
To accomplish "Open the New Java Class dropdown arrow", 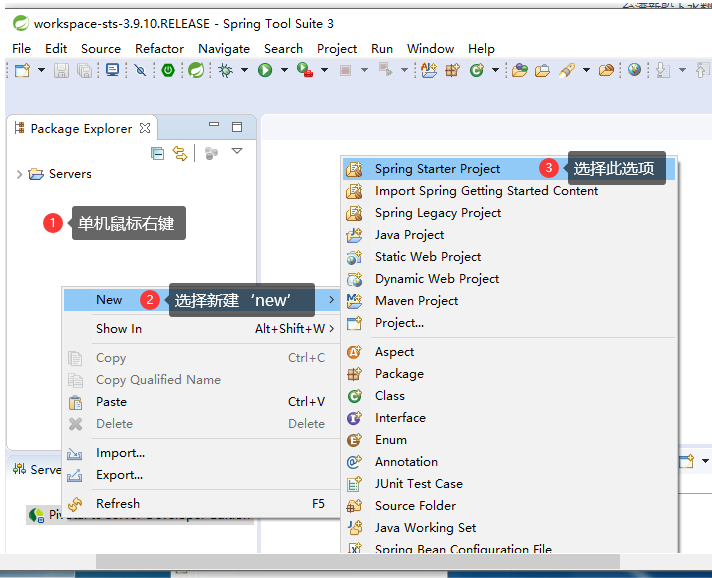I will pyautogui.click(x=495, y=70).
